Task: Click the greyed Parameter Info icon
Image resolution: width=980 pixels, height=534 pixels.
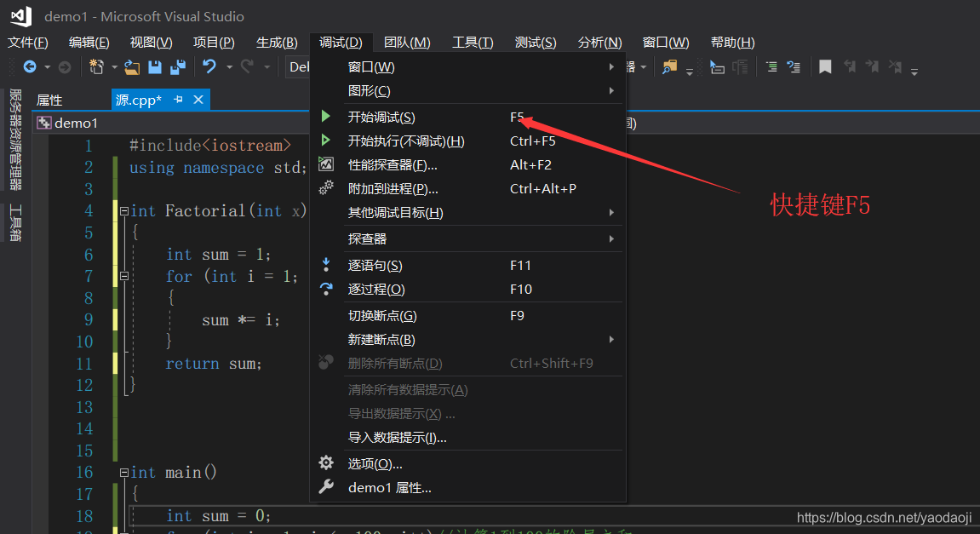Action: [740, 67]
